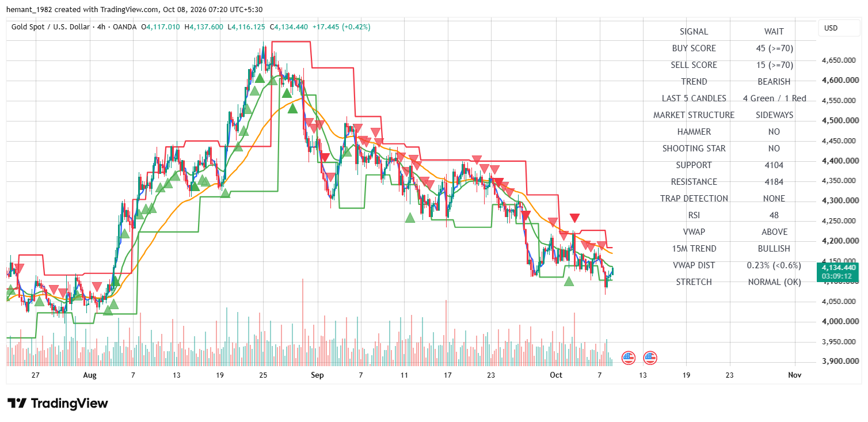Open the right US flag economic event icon
This screenshot has width=868, height=422.
tap(650, 358)
